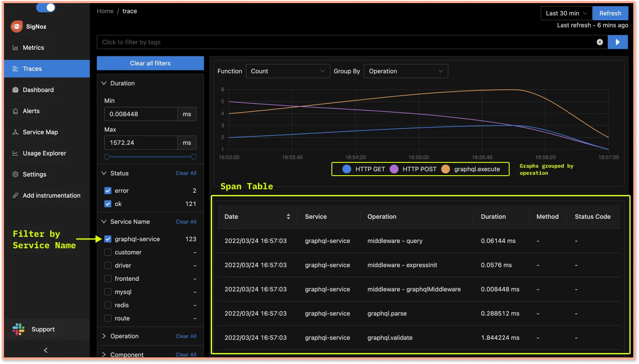The height and width of the screenshot is (364, 639).
Task: Check the frontend service checkbox
Action: point(108,279)
